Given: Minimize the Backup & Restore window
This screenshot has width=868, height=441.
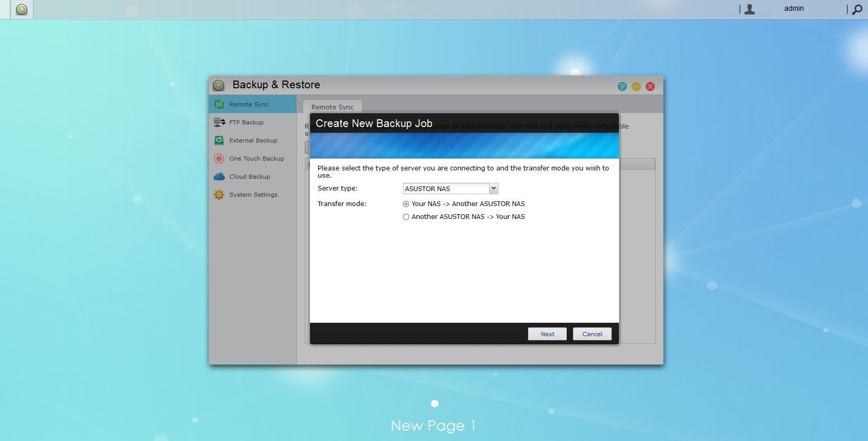Looking at the screenshot, I should click(x=636, y=86).
